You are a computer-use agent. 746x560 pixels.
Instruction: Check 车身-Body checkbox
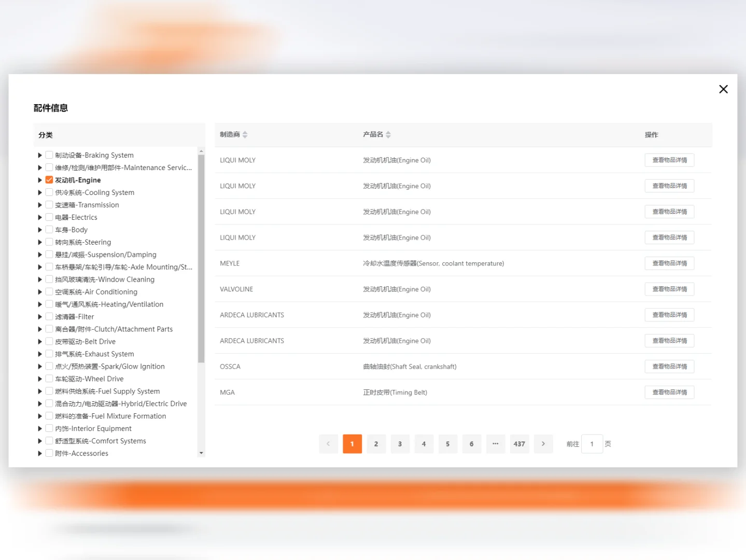(x=49, y=230)
